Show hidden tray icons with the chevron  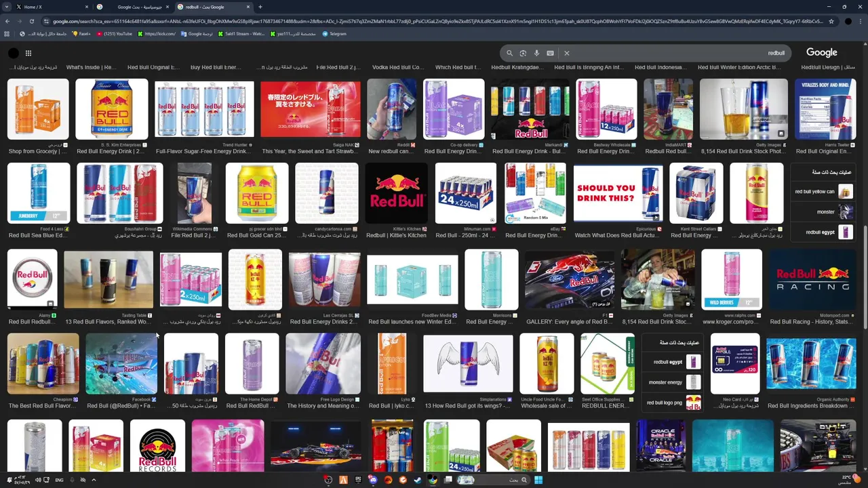click(94, 480)
